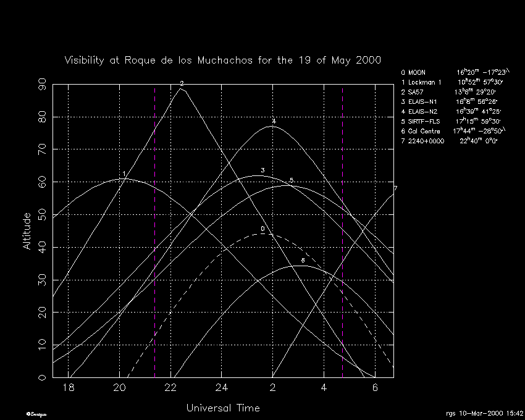Click the left magenta dashed twilight line
The width and height of the screenshot is (525, 420).
(x=154, y=278)
